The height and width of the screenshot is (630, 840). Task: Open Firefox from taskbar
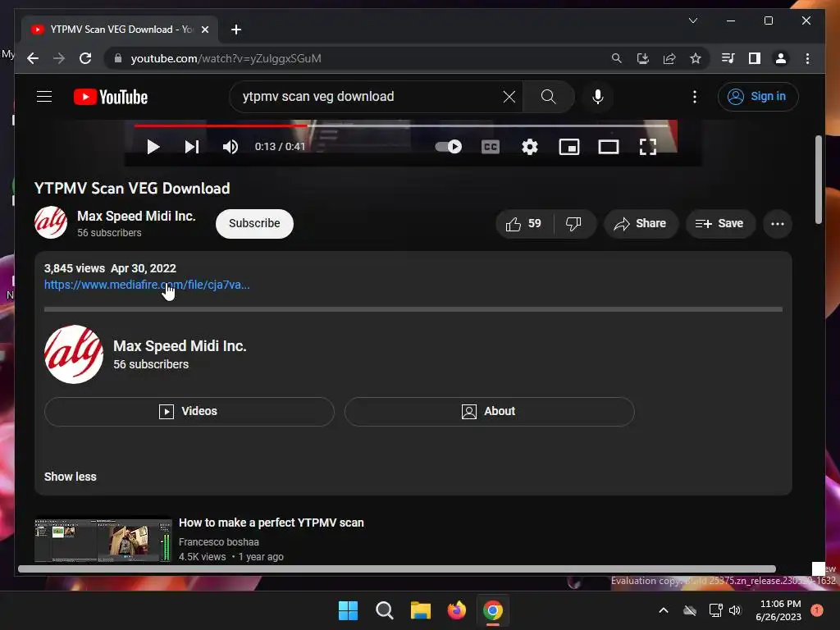click(456, 610)
